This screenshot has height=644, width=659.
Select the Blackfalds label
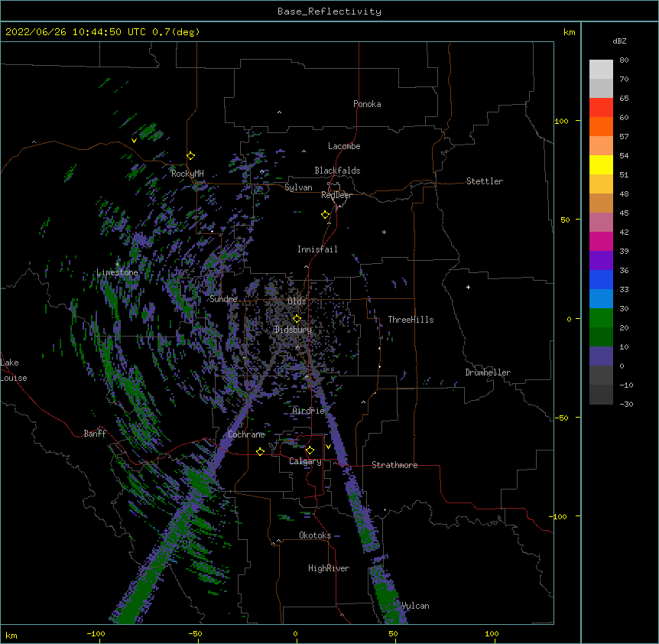337,171
